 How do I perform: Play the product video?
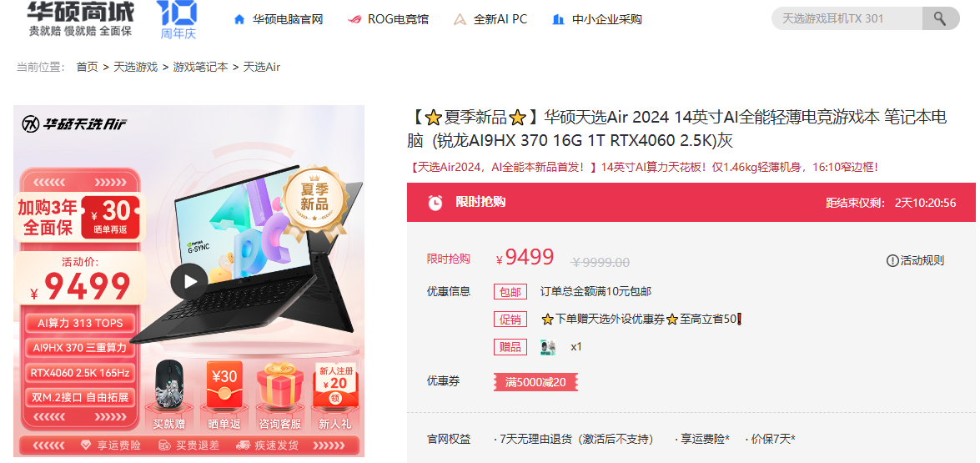coord(188,282)
